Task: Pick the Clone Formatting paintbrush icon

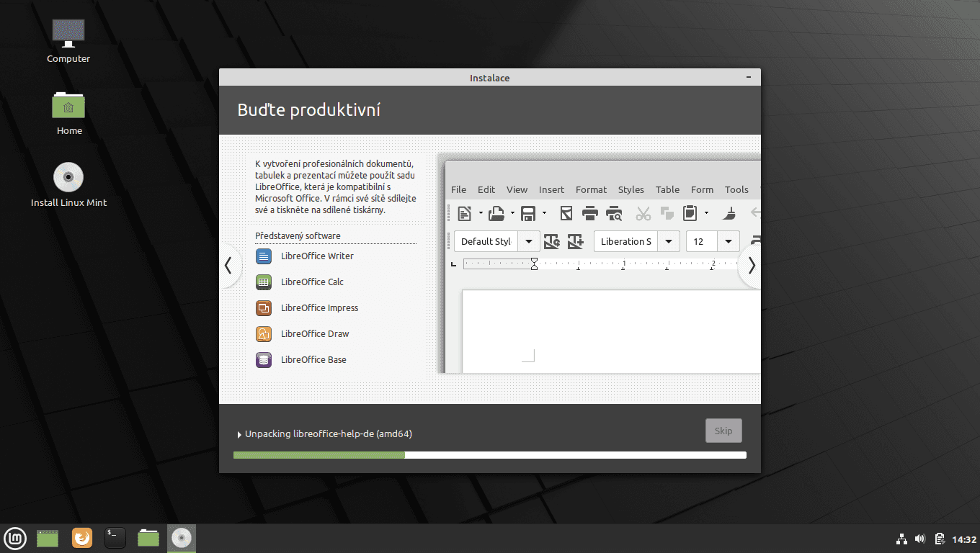Action: [729, 213]
